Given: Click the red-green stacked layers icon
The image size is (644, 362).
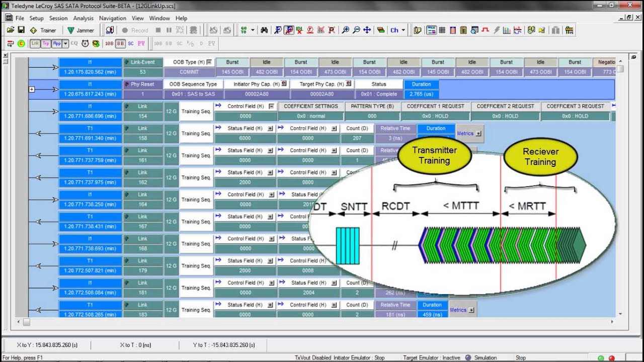Looking at the screenshot, I should point(381,30).
